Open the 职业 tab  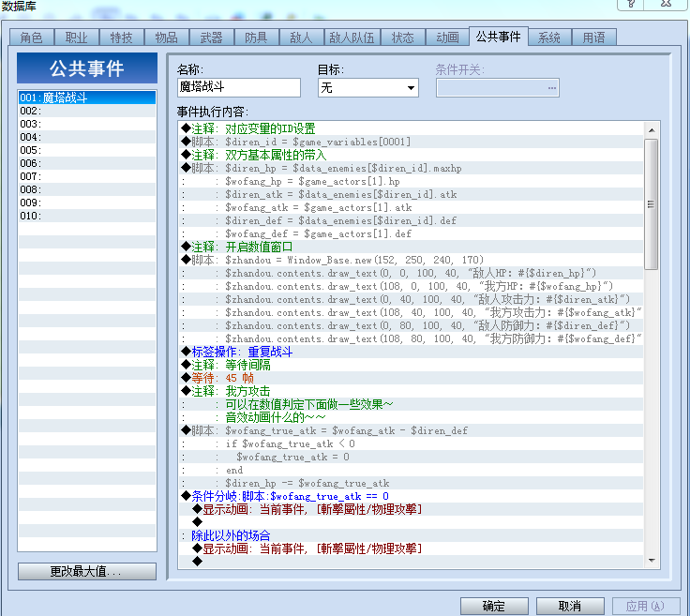click(x=77, y=38)
